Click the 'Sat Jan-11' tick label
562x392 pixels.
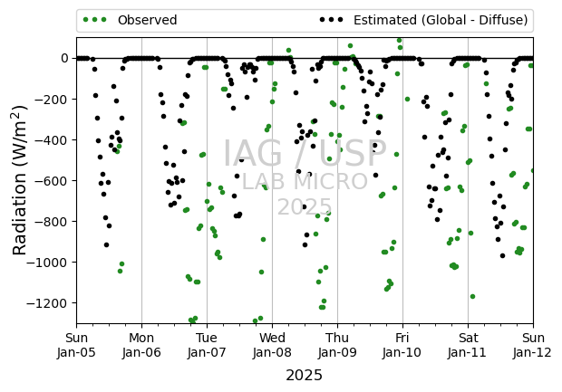point(468,345)
